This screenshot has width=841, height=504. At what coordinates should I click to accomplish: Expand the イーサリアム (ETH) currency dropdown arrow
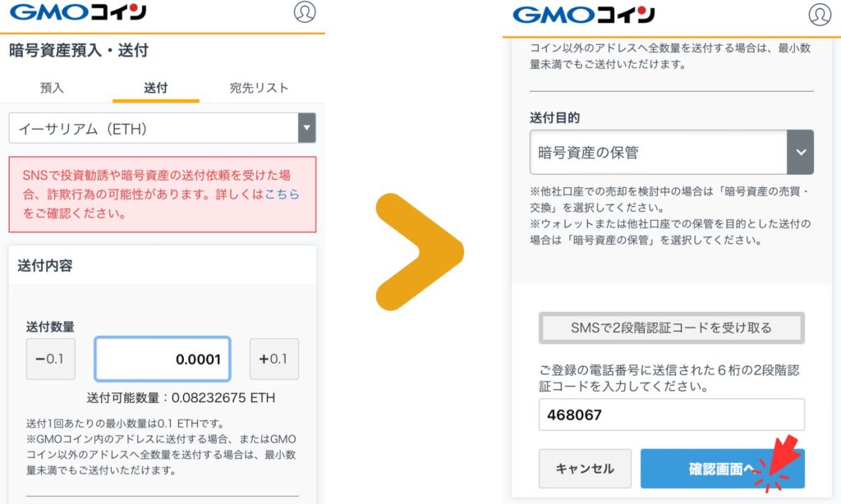tap(307, 127)
